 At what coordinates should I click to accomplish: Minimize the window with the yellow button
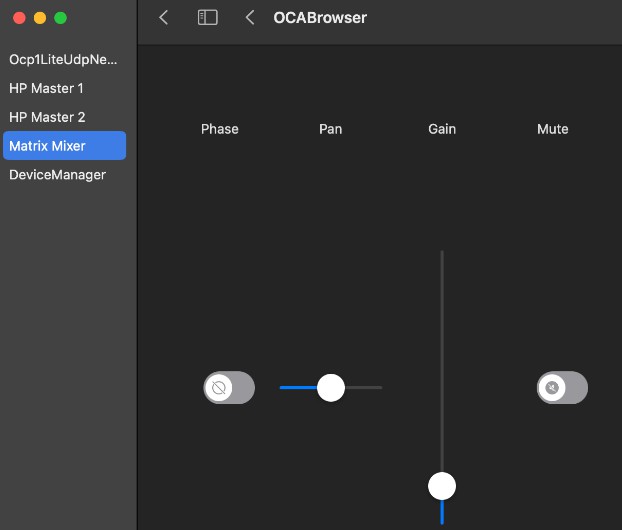click(40, 18)
